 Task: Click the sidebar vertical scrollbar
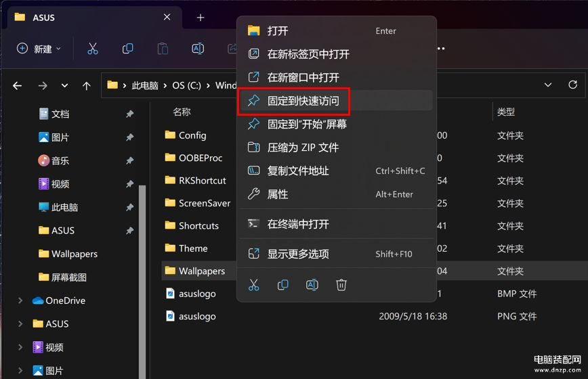[x=142, y=282]
